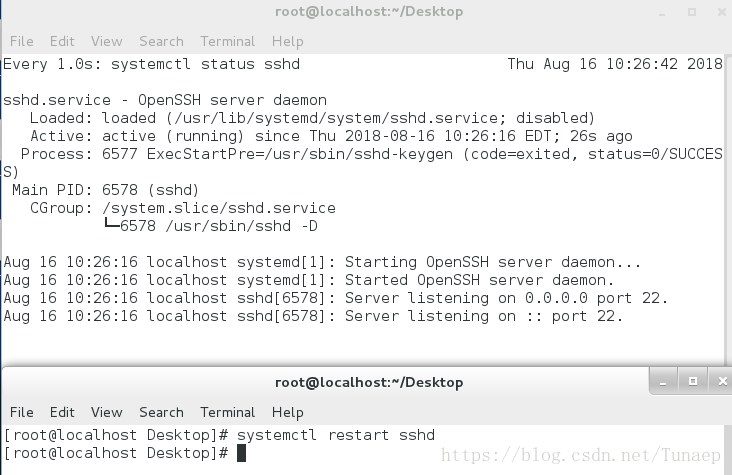
Task: Click the 'Process: 6577 ExecStartPre' line
Action: point(363,163)
